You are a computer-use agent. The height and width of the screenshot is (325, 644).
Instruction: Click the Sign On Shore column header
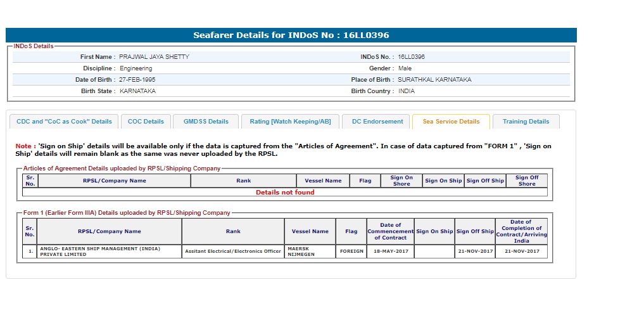point(401,181)
